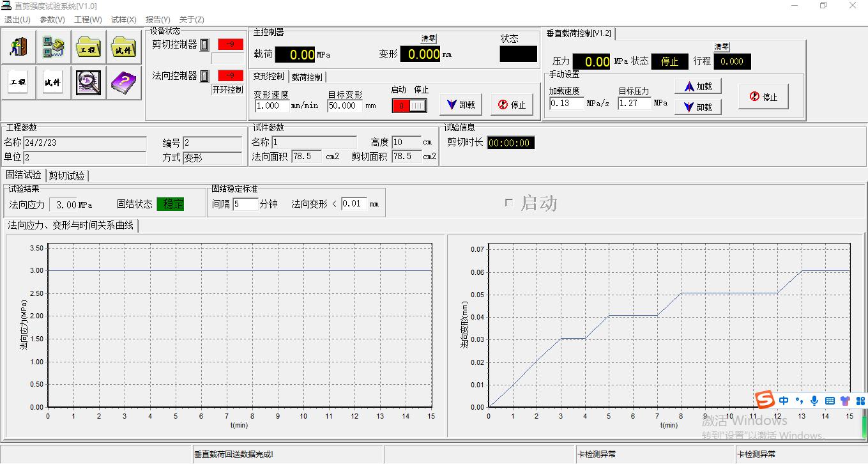Click the 加载 button in vertical load control
868x464 pixels.
click(x=698, y=86)
